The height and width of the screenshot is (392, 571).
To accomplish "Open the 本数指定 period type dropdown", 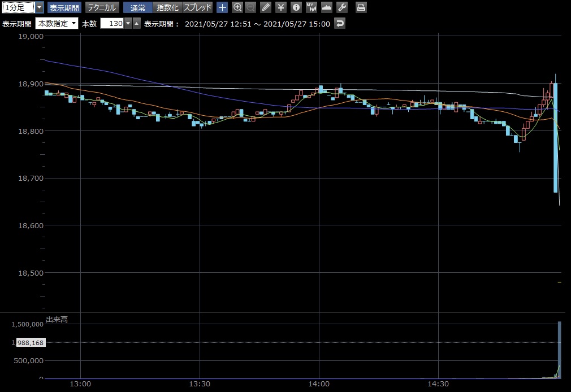I will [x=57, y=23].
